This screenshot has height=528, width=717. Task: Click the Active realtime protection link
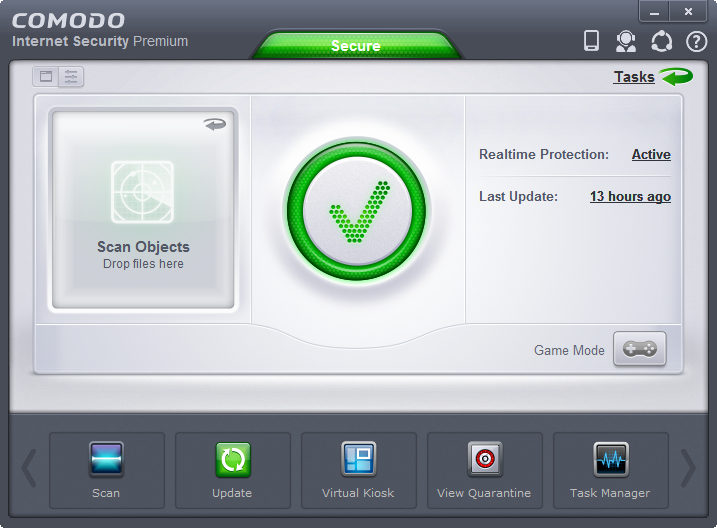coord(651,155)
